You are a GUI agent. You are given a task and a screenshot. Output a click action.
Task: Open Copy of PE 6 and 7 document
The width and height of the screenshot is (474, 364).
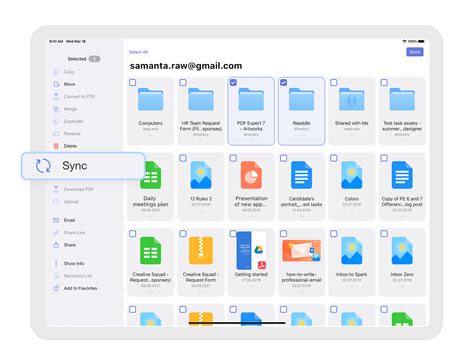coord(402,175)
